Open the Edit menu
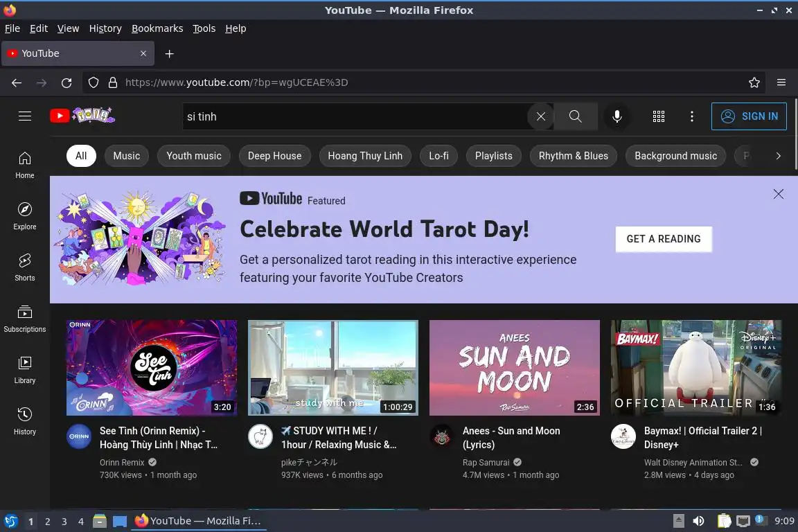798x532 pixels. (x=39, y=28)
